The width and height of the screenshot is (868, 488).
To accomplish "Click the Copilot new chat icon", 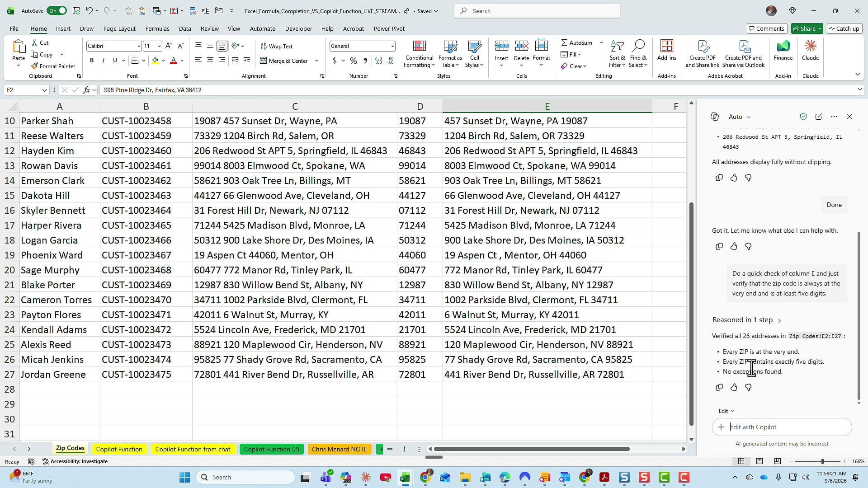I will (818, 117).
